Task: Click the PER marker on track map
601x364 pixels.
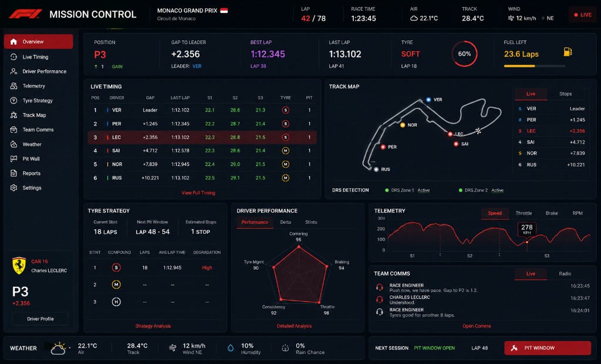Action: point(383,147)
